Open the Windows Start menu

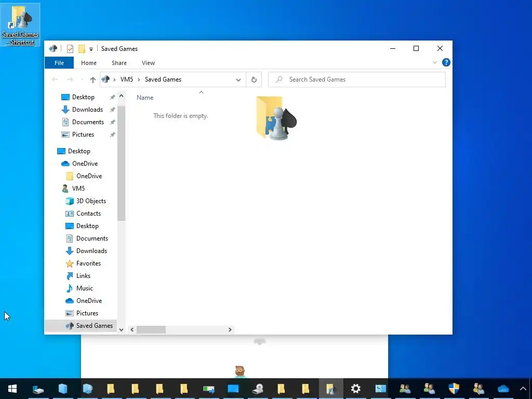click(12, 389)
